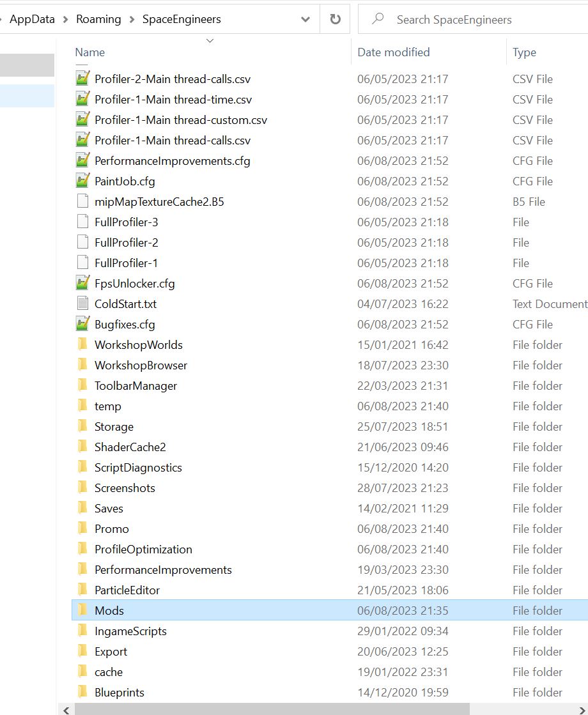The width and height of the screenshot is (588, 715).
Task: Sort files by Type column
Action: coord(524,52)
